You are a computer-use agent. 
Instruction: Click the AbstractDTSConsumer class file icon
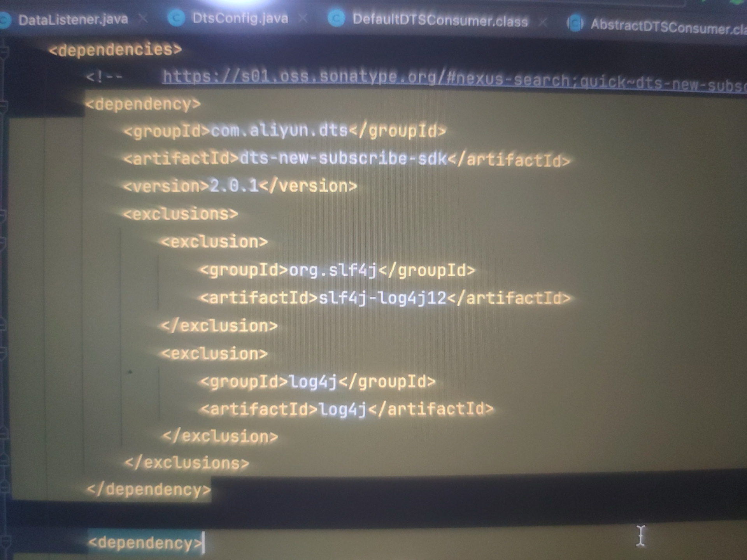coord(575,23)
